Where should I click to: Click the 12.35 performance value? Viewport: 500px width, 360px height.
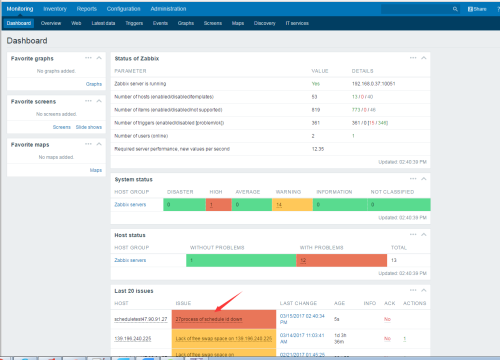coord(318,149)
